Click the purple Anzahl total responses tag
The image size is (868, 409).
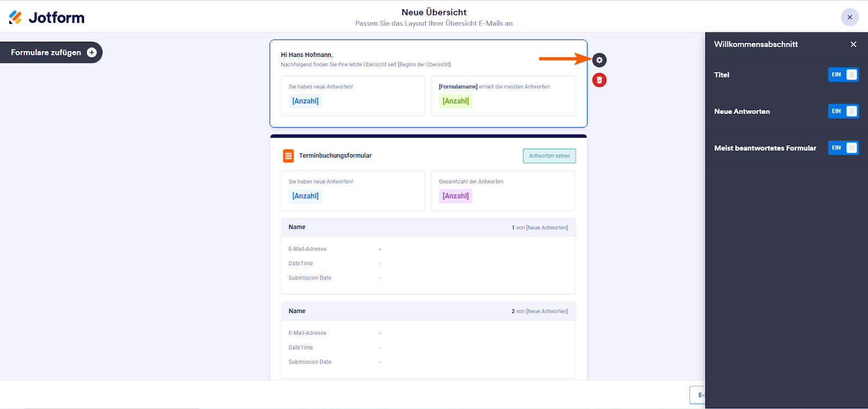coord(456,196)
